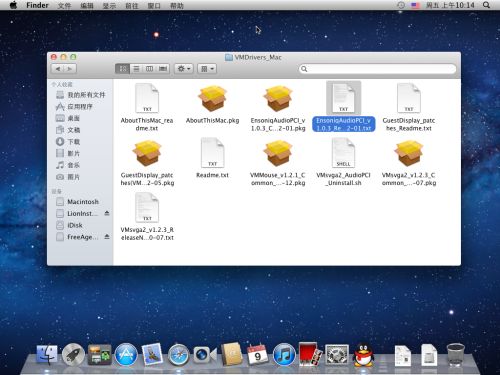Open Desktop folder in sidebar

68,118
